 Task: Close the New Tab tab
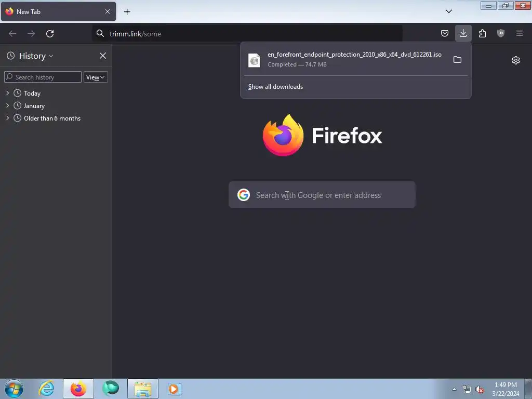(107, 11)
